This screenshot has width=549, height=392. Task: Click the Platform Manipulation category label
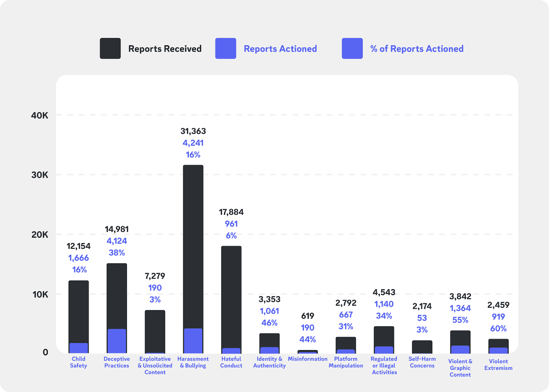(x=346, y=362)
